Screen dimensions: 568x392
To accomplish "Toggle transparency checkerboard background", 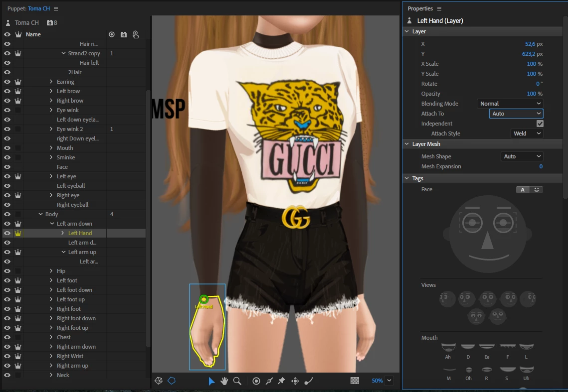I will tap(355, 381).
